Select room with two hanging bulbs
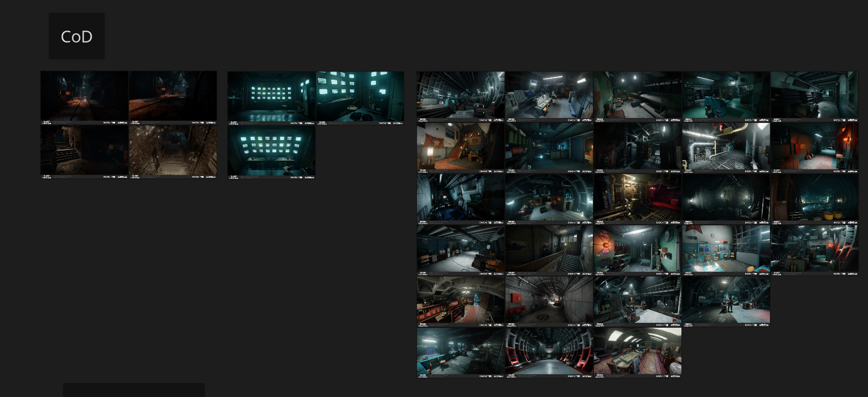Viewport: 868px width, 397px height. 638,96
